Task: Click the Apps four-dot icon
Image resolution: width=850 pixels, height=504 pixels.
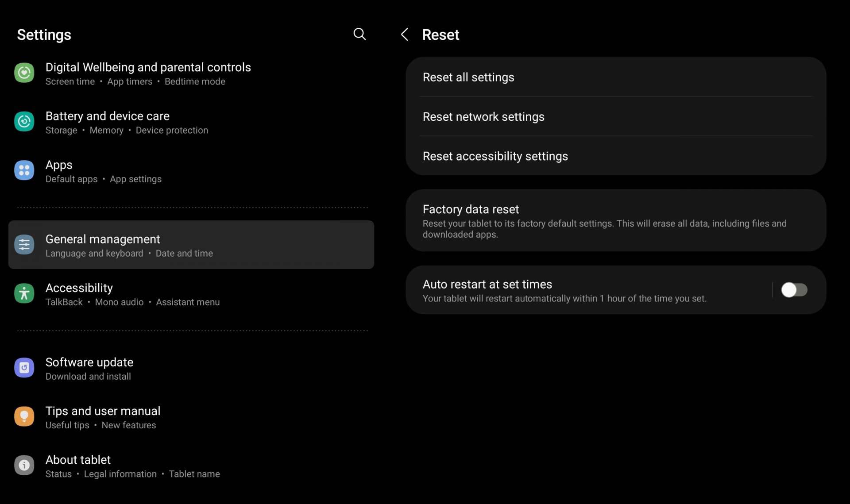Action: (24, 170)
